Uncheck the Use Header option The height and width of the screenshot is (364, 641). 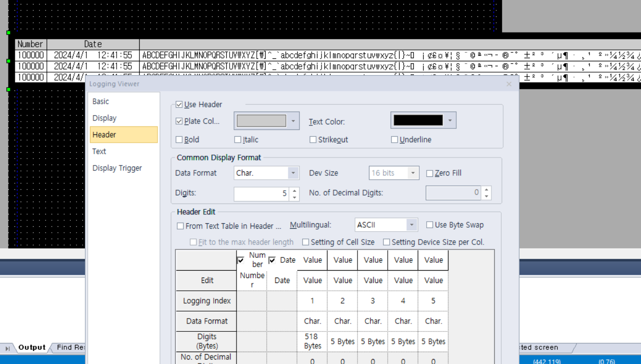(x=179, y=104)
